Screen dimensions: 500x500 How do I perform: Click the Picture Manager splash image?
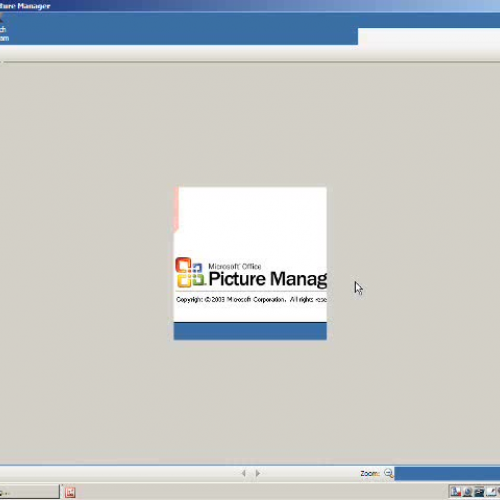point(250,263)
